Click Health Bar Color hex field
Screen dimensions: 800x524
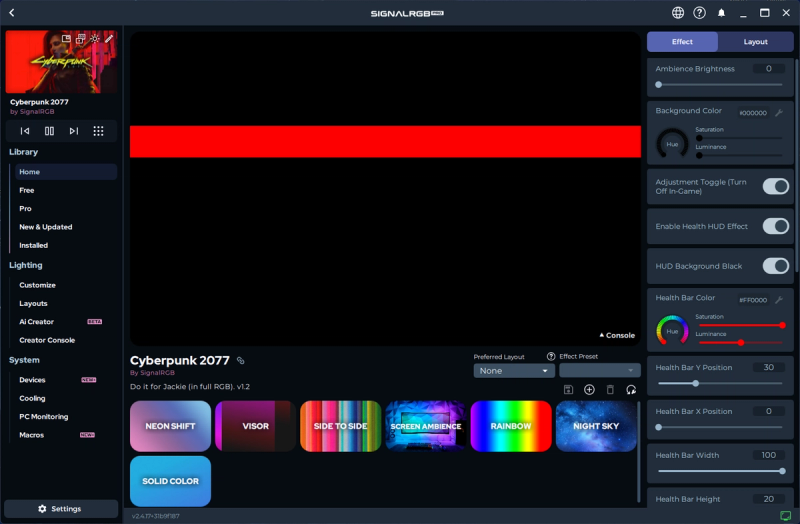pyautogui.click(x=753, y=300)
